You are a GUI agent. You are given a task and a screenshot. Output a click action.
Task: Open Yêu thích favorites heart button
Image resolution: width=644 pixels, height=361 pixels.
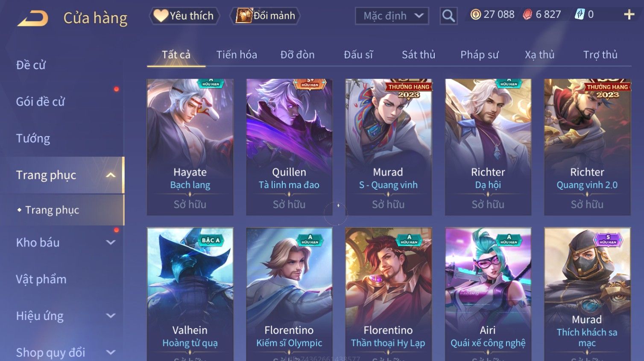click(184, 16)
